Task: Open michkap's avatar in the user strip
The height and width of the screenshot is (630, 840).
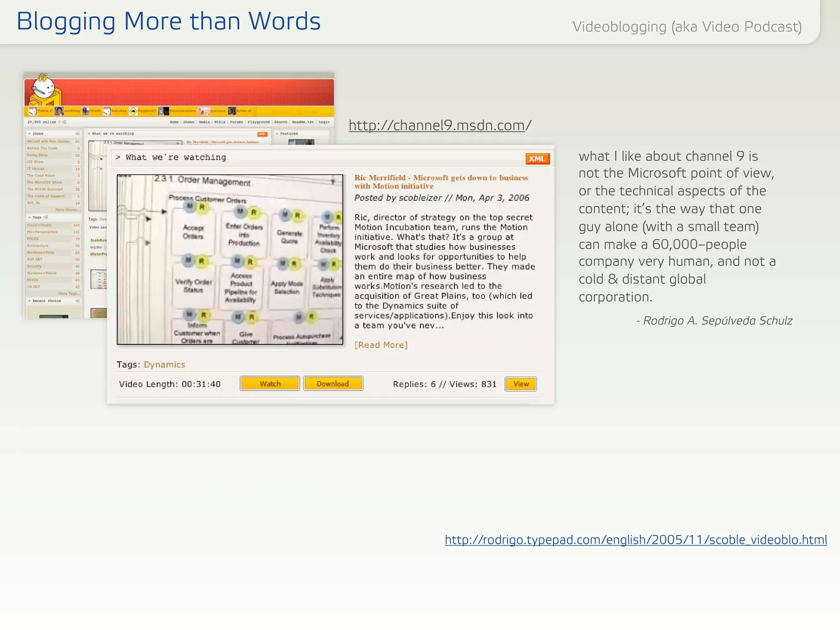Action: 59,111
